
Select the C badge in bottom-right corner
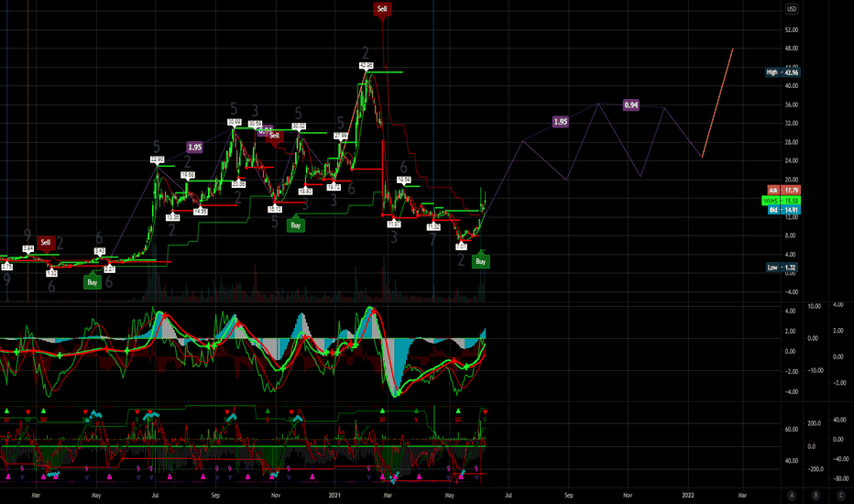[841, 495]
